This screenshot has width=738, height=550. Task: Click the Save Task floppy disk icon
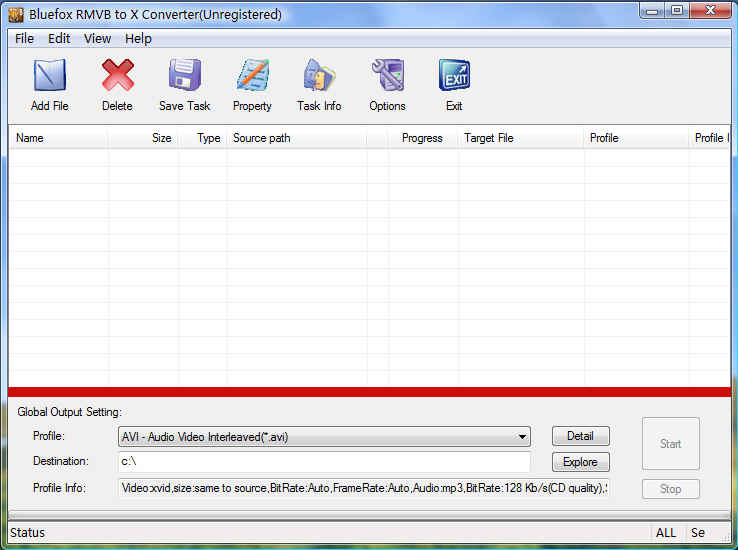coord(185,76)
